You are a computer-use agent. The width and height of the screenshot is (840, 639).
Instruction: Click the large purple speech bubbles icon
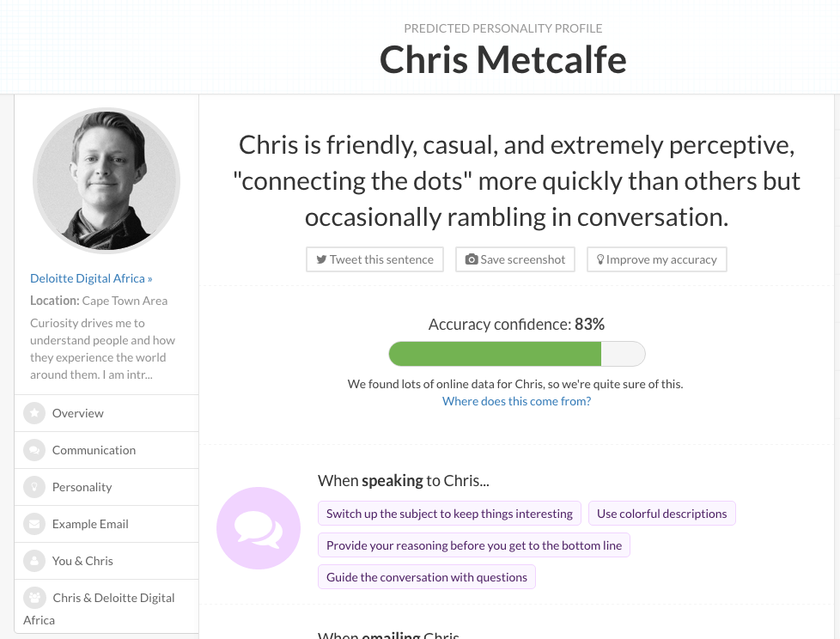tap(259, 529)
